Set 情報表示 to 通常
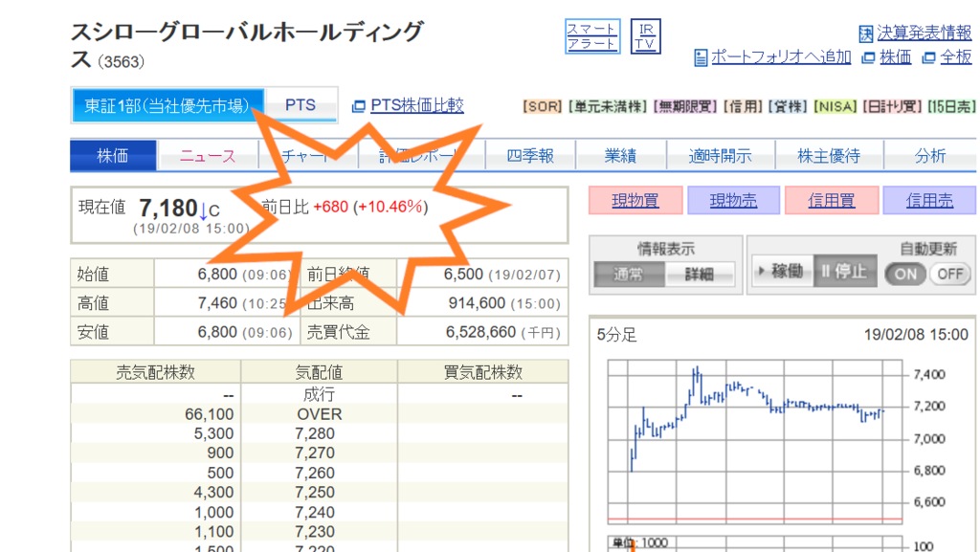 pyautogui.click(x=629, y=275)
